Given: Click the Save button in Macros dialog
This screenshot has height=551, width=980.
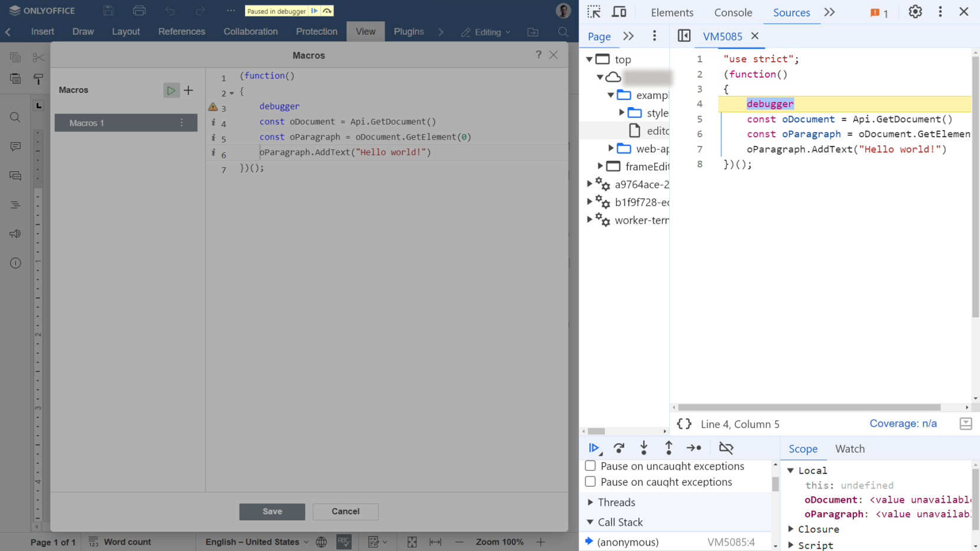Looking at the screenshot, I should click(272, 512).
